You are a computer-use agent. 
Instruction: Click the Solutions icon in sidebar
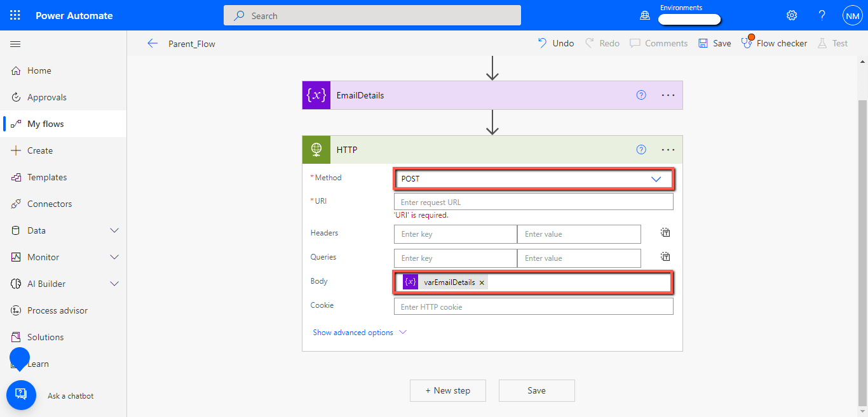tap(17, 337)
